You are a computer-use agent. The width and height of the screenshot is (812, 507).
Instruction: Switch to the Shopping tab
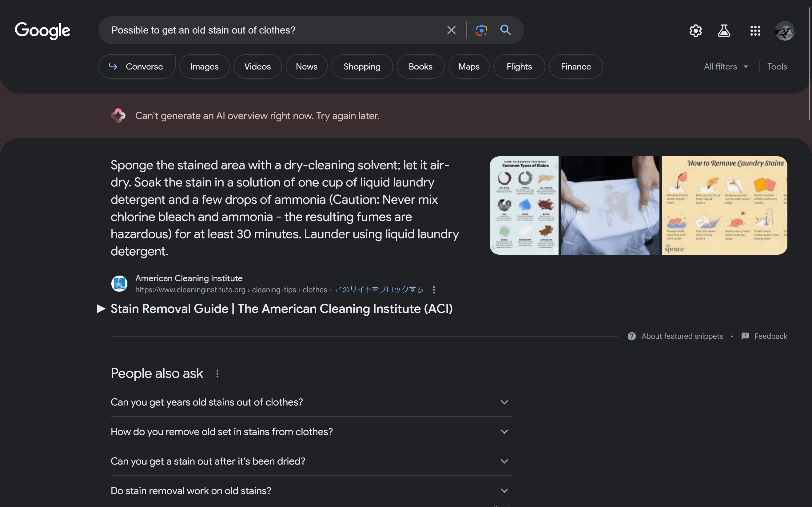[x=362, y=67]
